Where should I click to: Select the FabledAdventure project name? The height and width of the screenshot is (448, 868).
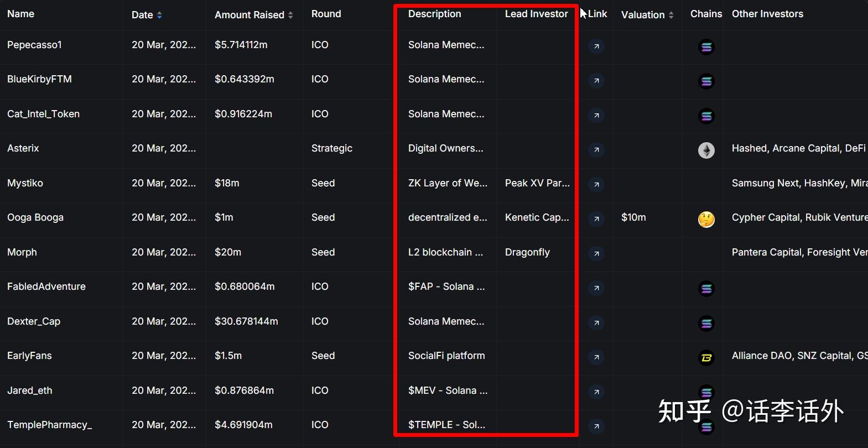(x=46, y=286)
